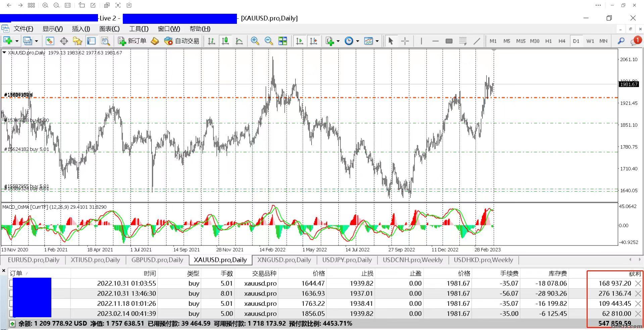Switch to the USDCNH.pro,Weekly chart tab
This screenshot has height=330, width=644.
point(413,260)
